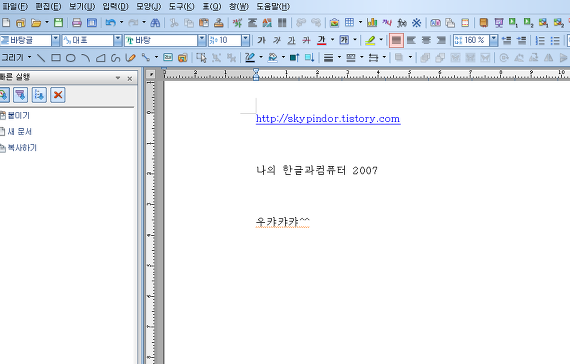Open the 파일(F) menu
Screen dimensions: 570x364
(x=15, y=6)
